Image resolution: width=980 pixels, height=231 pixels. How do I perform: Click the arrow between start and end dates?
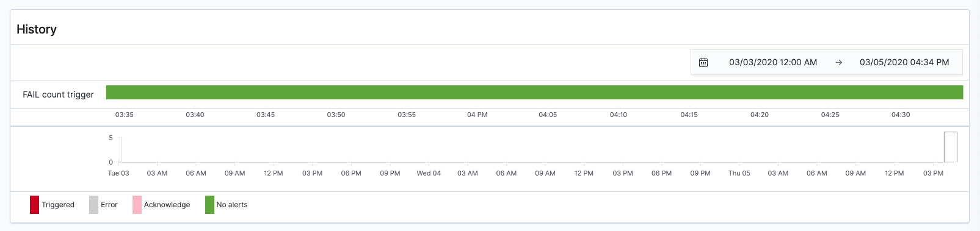(x=839, y=62)
